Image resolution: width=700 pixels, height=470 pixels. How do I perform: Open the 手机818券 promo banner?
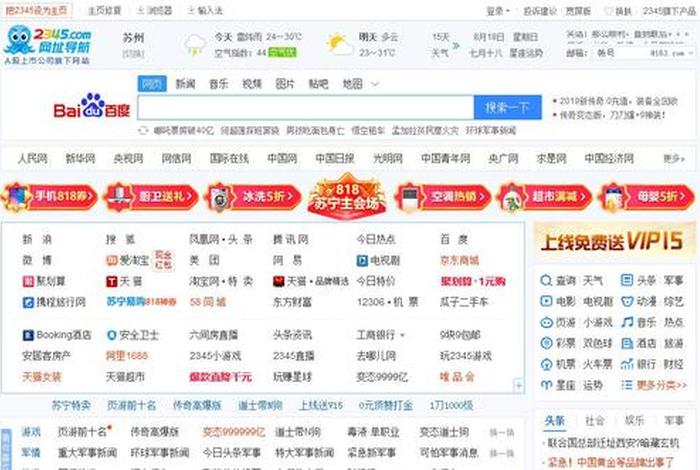click(50, 196)
